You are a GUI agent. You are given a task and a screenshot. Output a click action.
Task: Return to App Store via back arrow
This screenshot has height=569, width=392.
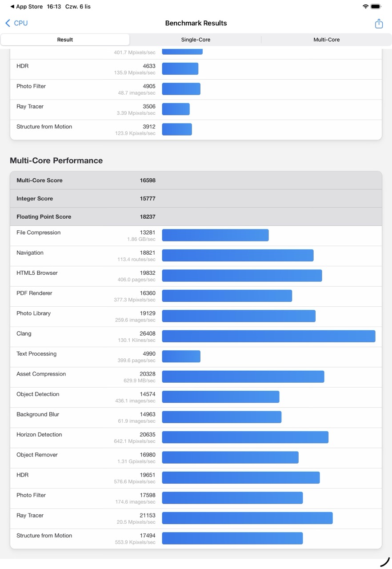(x=12, y=7)
